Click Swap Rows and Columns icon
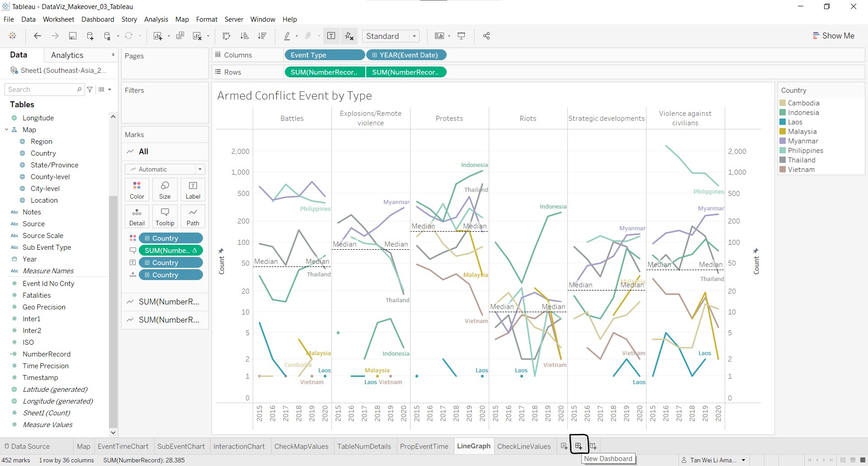The height and width of the screenshot is (466, 868). (x=226, y=36)
